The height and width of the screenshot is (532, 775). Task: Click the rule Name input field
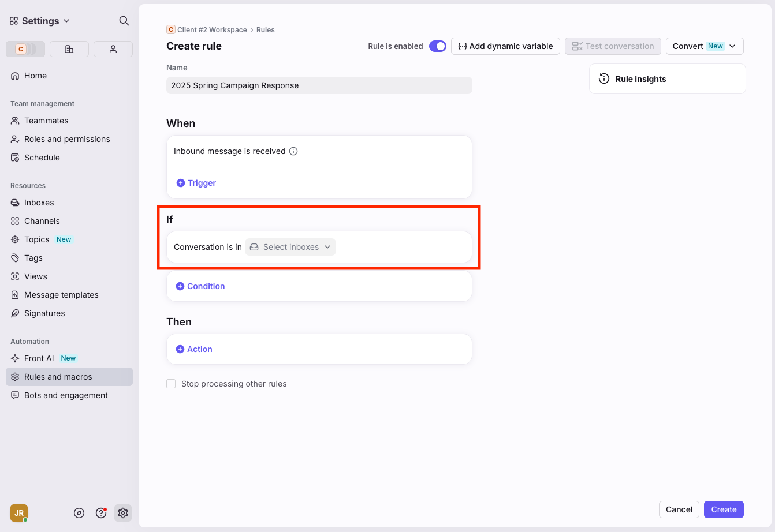pyautogui.click(x=319, y=85)
